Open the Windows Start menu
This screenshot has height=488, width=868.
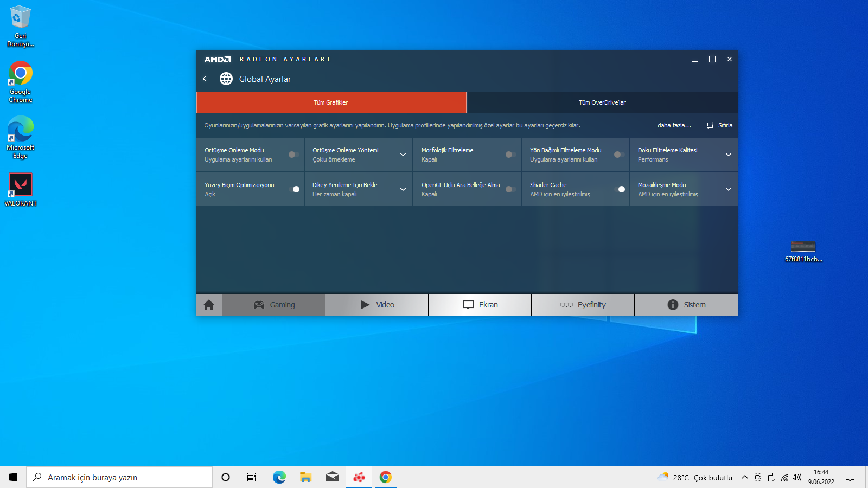pos(13,477)
